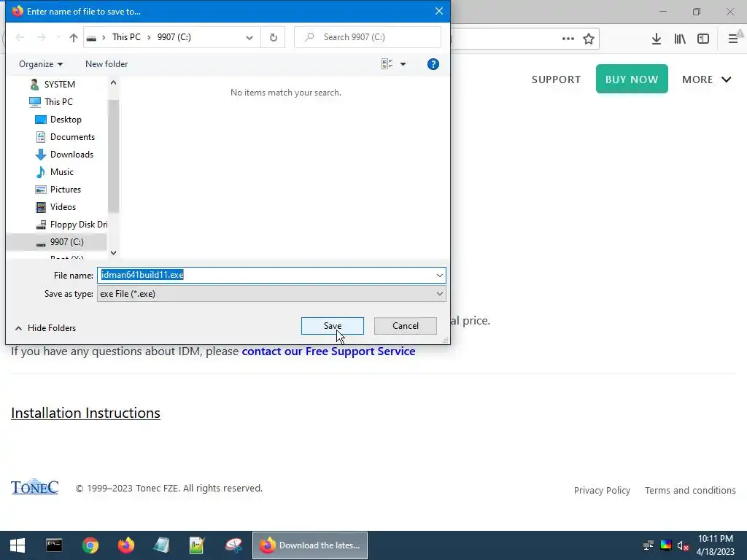Image resolution: width=747 pixels, height=560 pixels.
Task: Open the File name history dropdown
Action: pyautogui.click(x=439, y=275)
